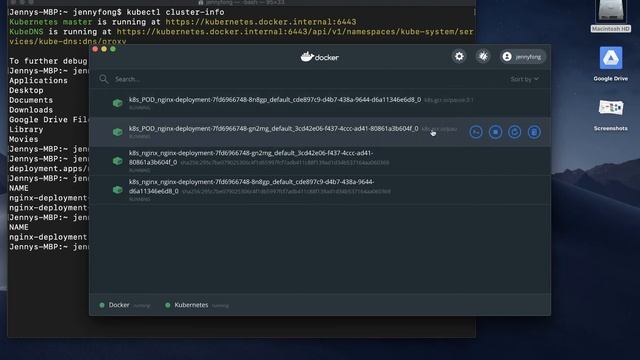Screen dimensions: 640x360
Task: Select container icon of k8s_nginx 8n8gp row
Action: (118, 190)
